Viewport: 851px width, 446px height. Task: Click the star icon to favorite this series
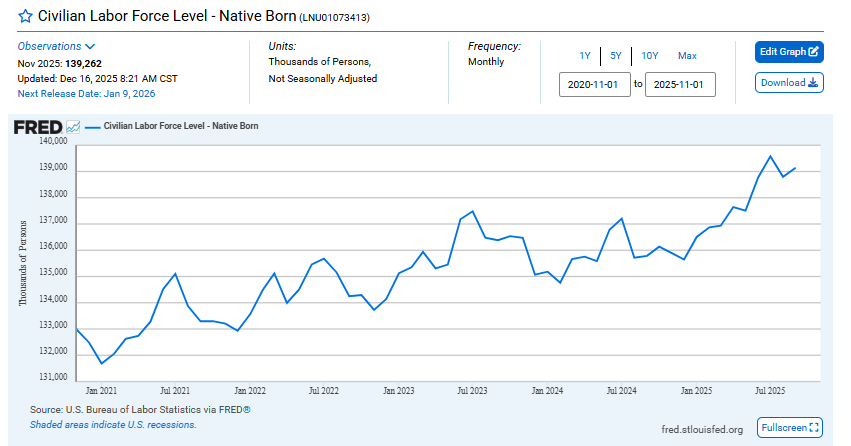25,16
